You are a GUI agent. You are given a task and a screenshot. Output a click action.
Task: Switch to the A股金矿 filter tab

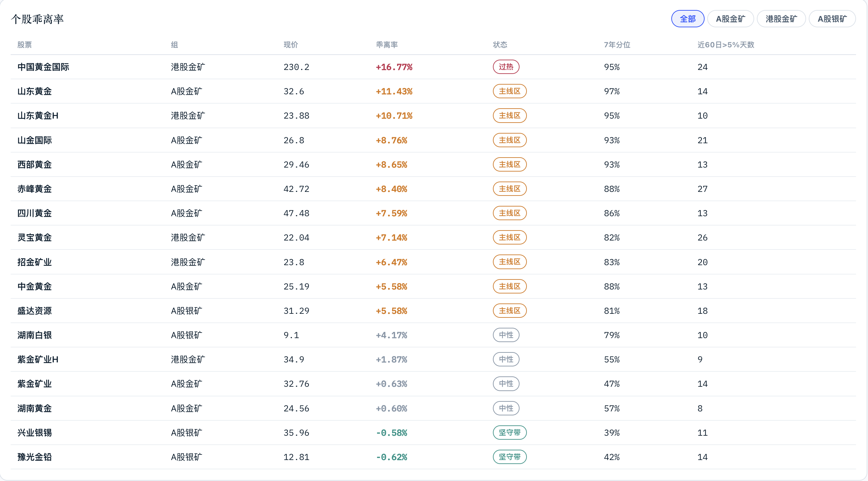[730, 19]
